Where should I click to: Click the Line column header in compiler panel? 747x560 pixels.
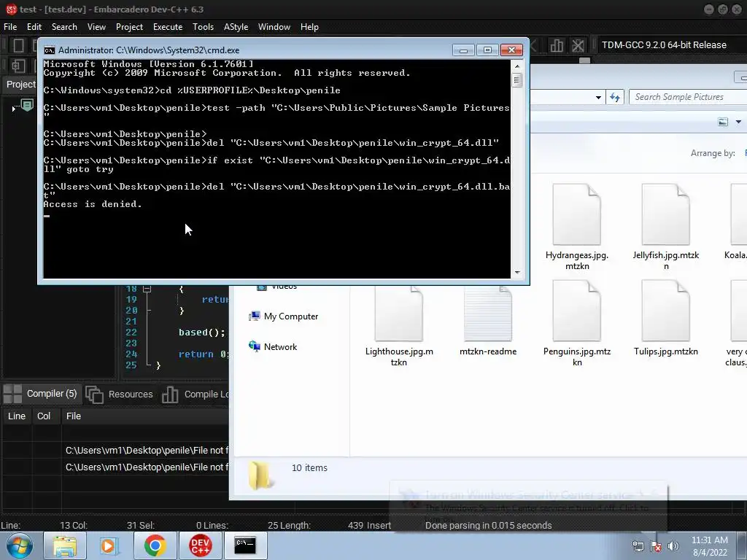17,416
